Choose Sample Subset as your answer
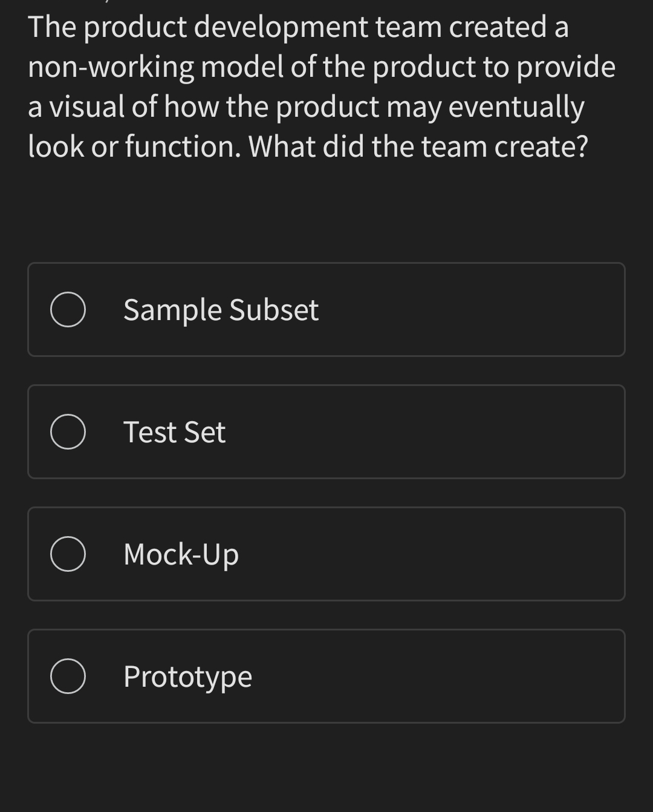This screenshot has height=812, width=653. pos(326,309)
